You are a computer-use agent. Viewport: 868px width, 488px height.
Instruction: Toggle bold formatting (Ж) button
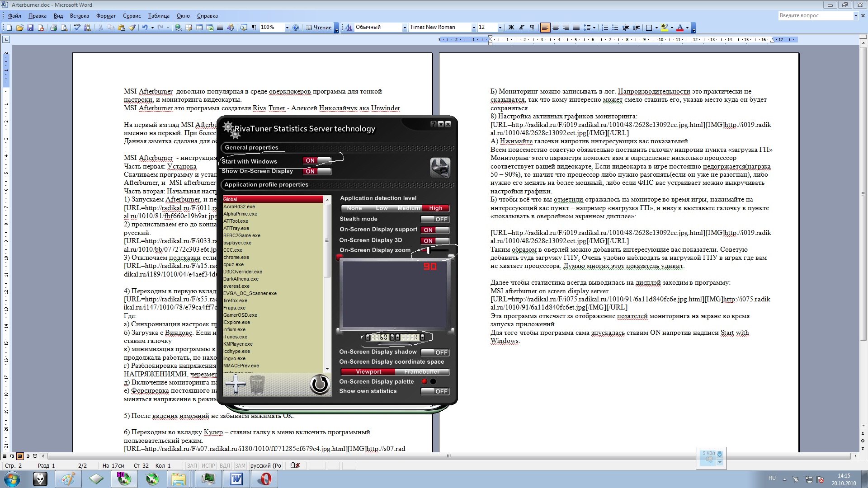tap(511, 28)
